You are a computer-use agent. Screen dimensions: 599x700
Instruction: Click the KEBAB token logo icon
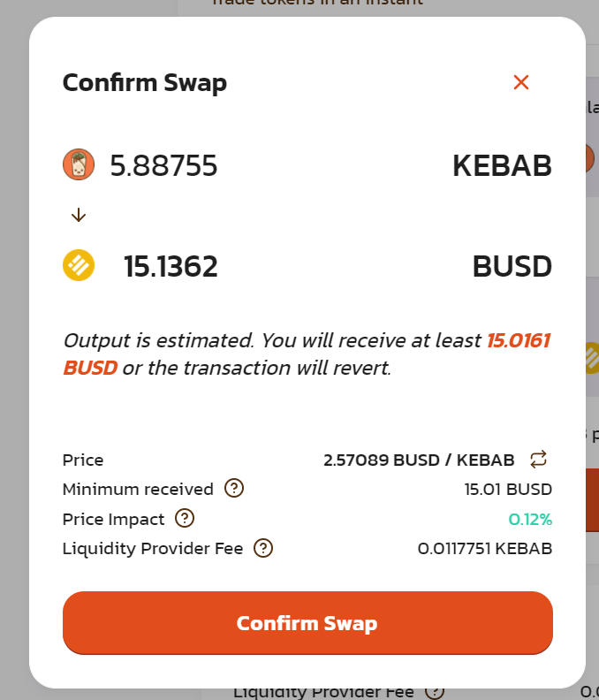[x=79, y=165]
